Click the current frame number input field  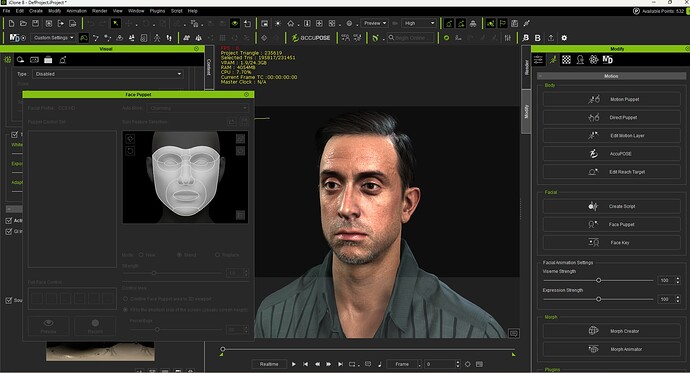(440, 364)
